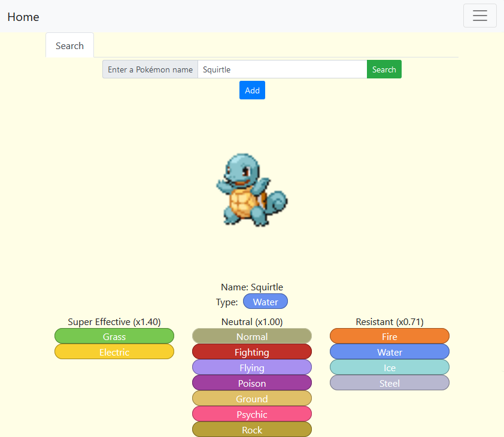Click the 'Resistant (x0.71)' heading
The image size is (504, 437).
pos(390,321)
